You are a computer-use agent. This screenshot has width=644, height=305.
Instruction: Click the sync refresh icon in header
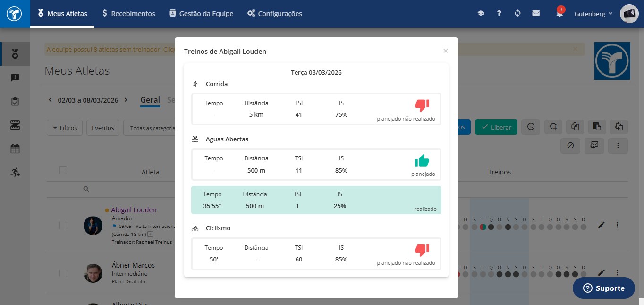point(517,14)
